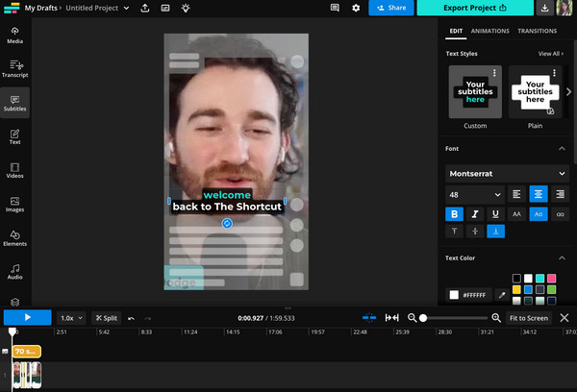Click the Fit to Screen button

(529, 317)
